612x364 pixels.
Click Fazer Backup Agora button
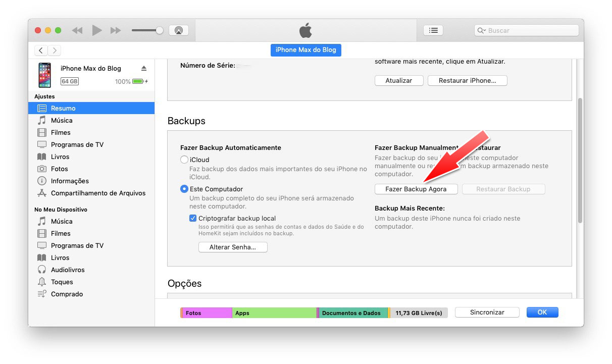click(417, 189)
